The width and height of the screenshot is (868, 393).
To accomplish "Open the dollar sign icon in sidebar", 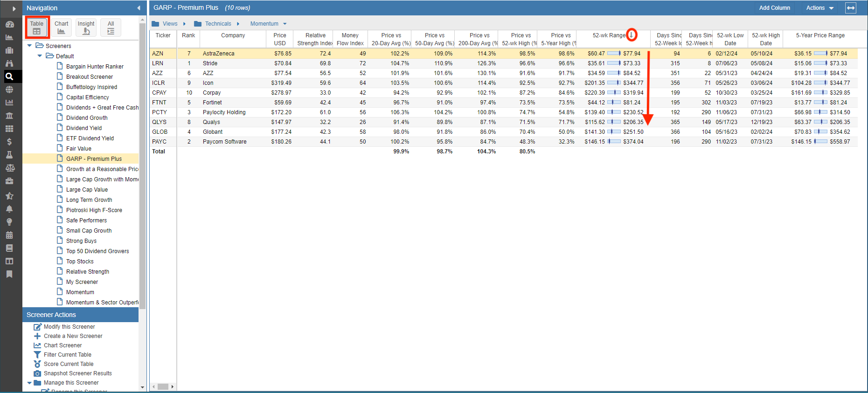I will [9, 142].
